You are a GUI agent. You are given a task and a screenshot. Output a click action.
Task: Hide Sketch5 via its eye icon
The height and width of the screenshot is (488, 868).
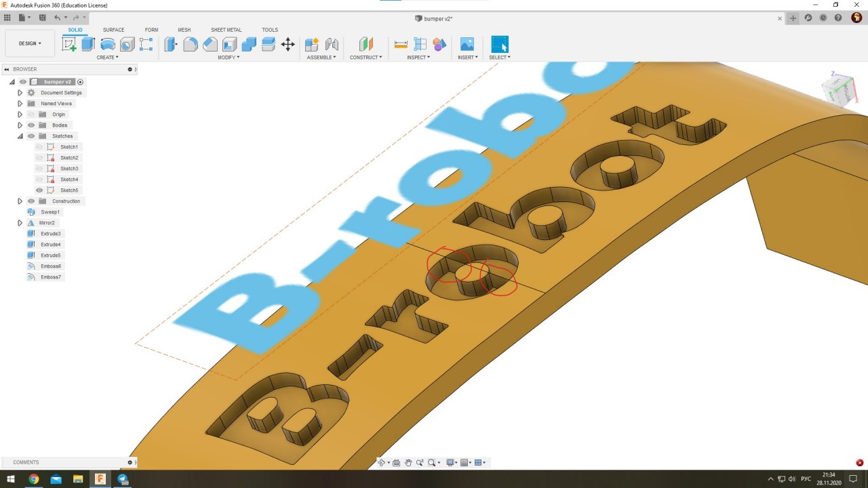pos(39,190)
